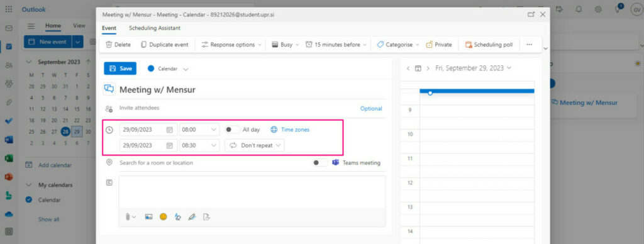Mark the event as Private
The height and width of the screenshot is (244, 644).
[438, 45]
